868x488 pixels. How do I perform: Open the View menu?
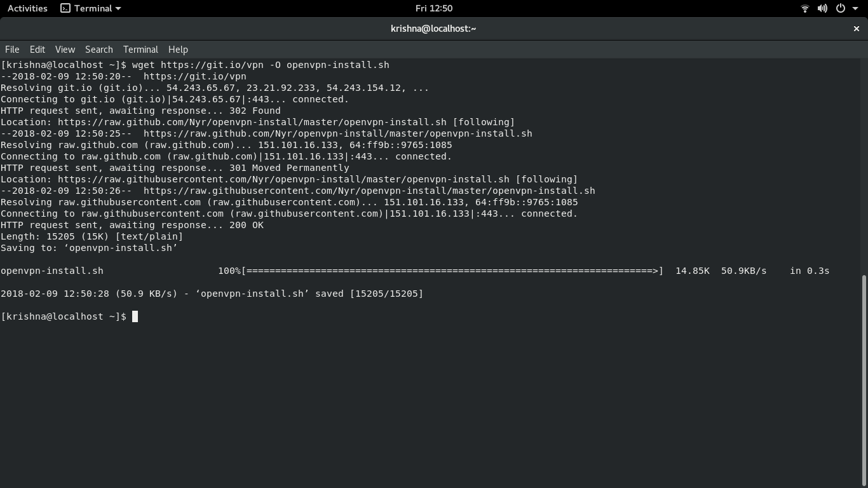(64, 50)
